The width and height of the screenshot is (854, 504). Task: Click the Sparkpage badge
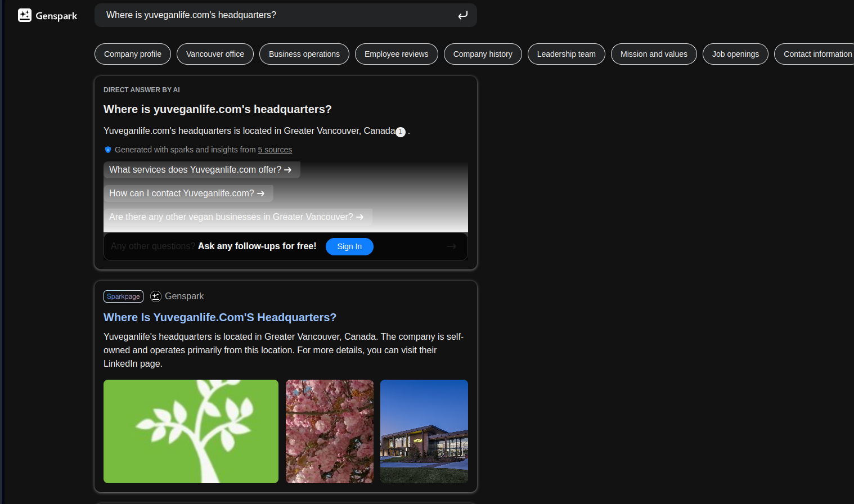coord(123,296)
